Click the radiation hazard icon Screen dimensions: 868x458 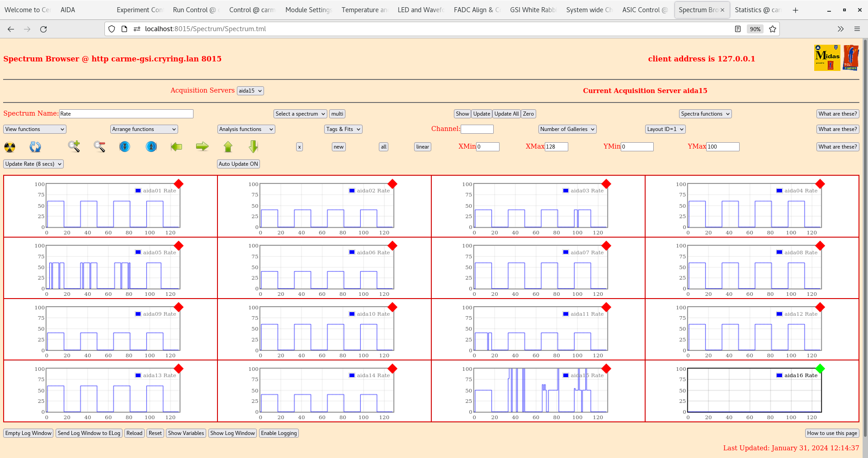click(9, 147)
